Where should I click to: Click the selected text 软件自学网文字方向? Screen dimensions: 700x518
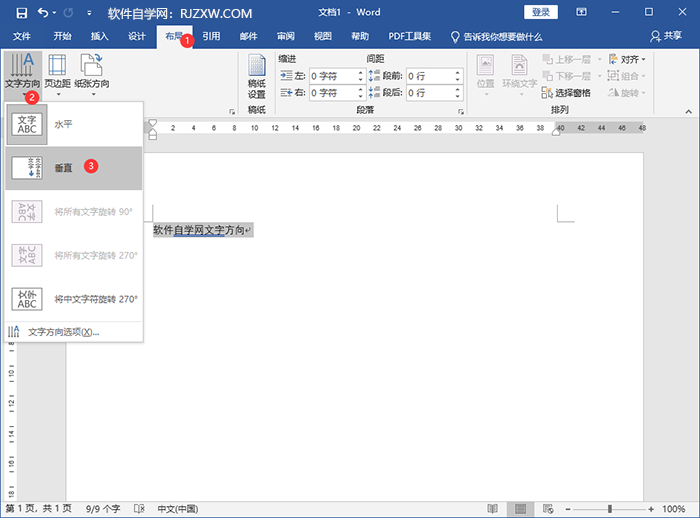click(198, 230)
